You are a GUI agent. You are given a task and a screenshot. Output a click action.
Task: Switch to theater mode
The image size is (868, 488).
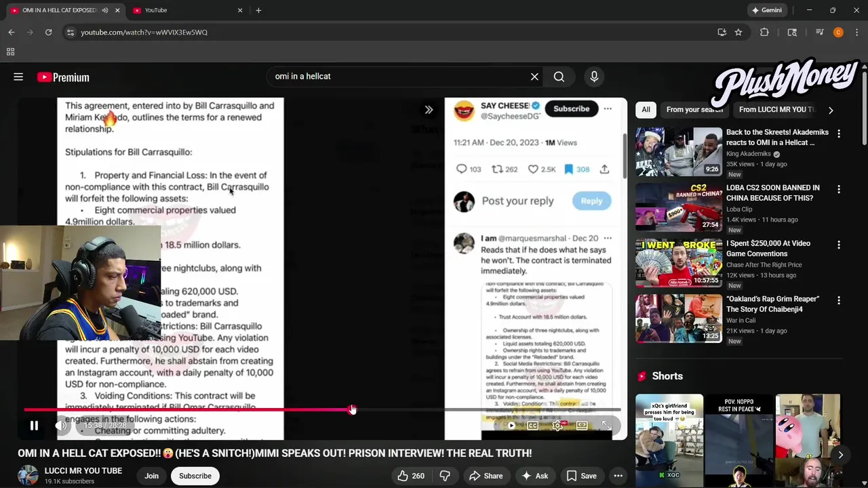coord(582,426)
